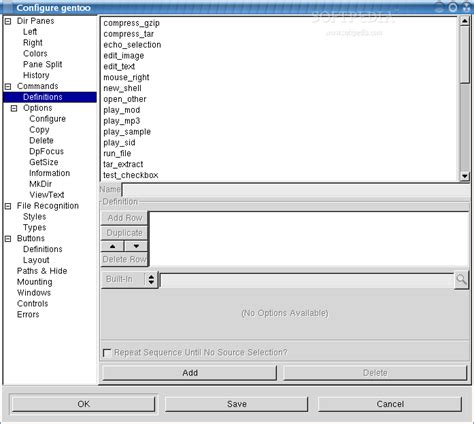474x424 pixels.
Task: Select echo_selection in command list
Action: [132, 45]
